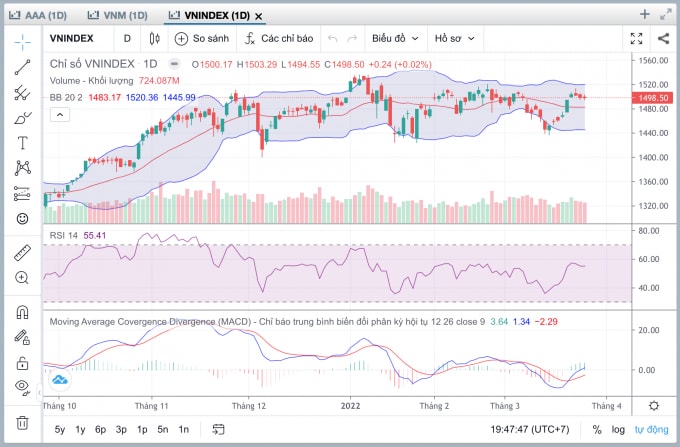Change the D interval setting

(x=127, y=39)
